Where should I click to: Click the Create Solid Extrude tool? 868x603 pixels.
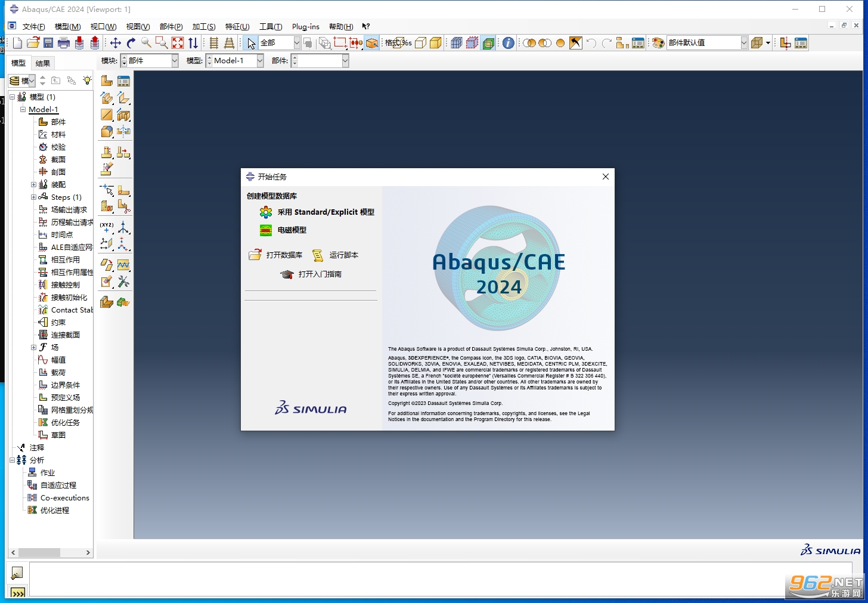pos(107,98)
